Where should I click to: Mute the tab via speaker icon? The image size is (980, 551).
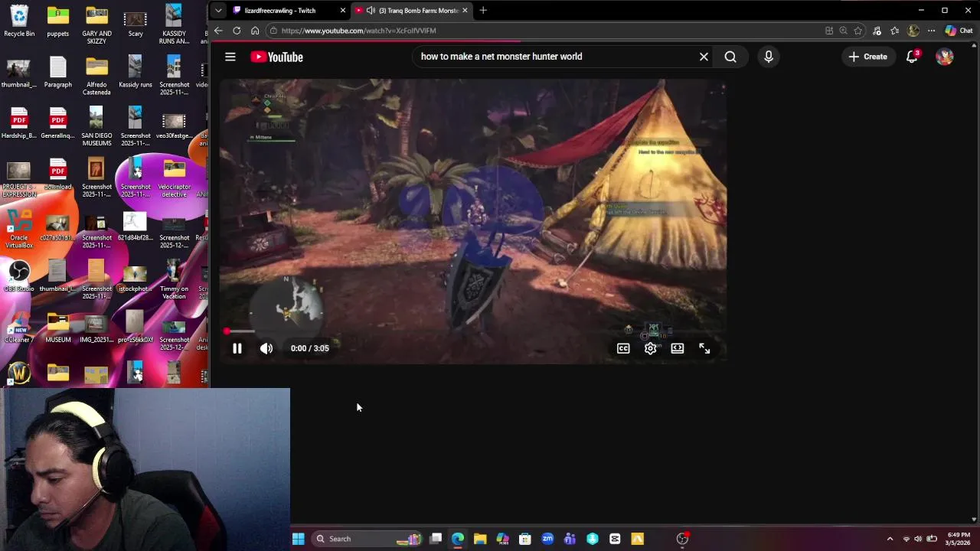pyautogui.click(x=371, y=11)
